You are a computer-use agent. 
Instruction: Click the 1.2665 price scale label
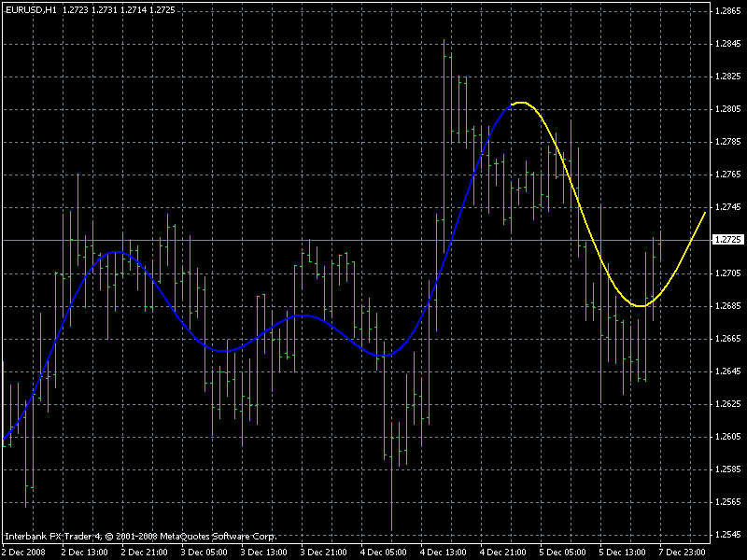point(728,339)
